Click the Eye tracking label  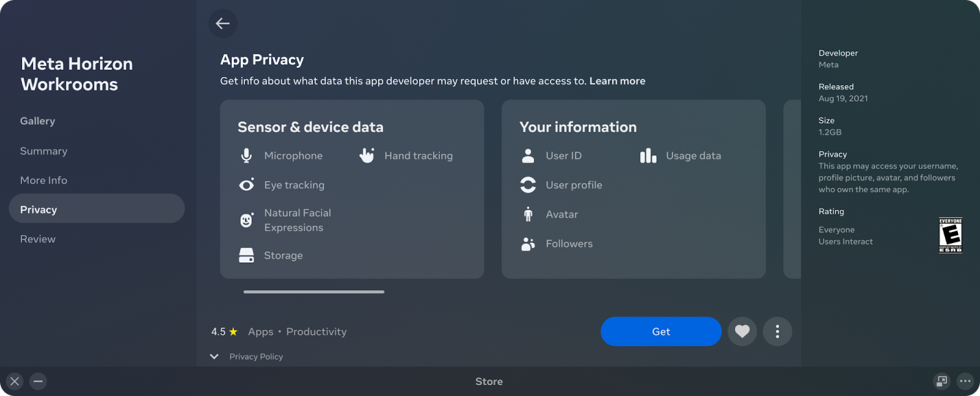pos(295,185)
